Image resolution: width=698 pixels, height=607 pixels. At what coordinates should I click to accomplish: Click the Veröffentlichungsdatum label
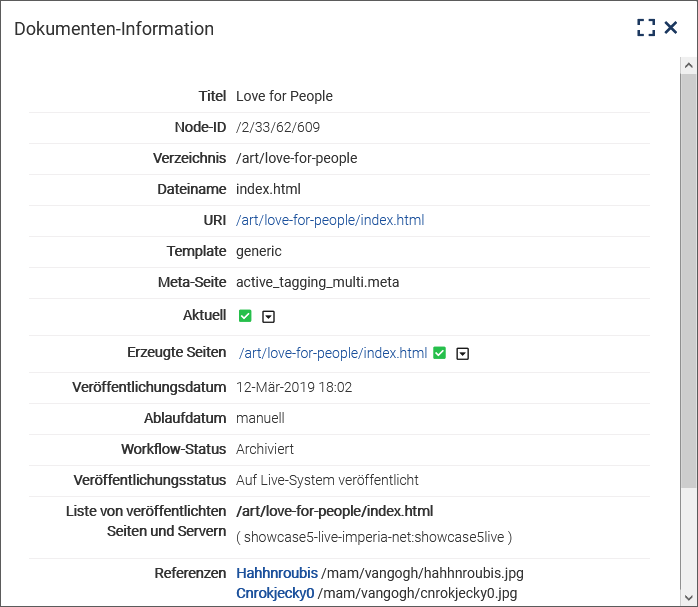149,387
